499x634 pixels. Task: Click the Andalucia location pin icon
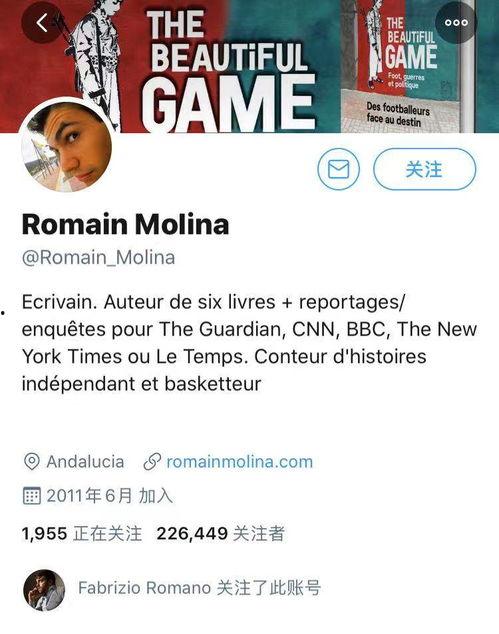point(32,461)
